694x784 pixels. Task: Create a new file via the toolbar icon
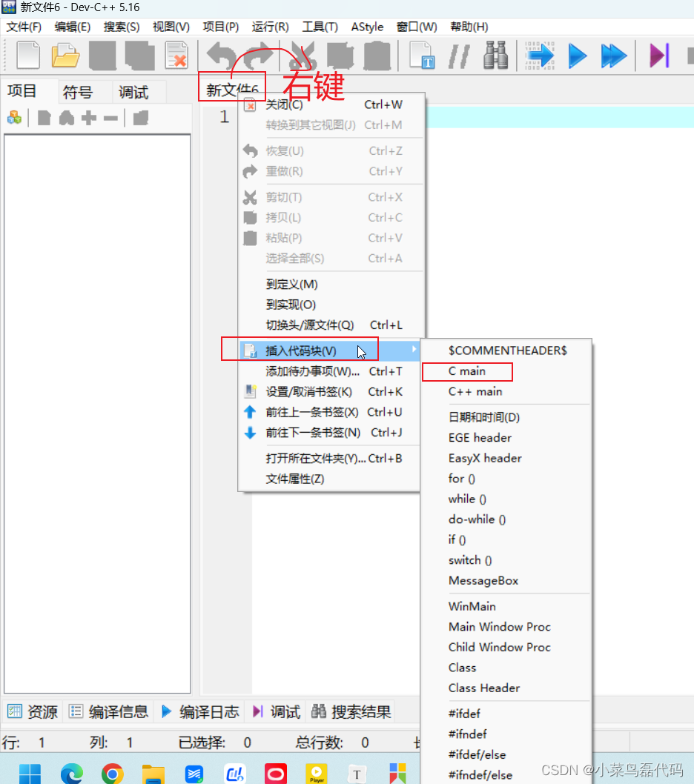point(28,55)
